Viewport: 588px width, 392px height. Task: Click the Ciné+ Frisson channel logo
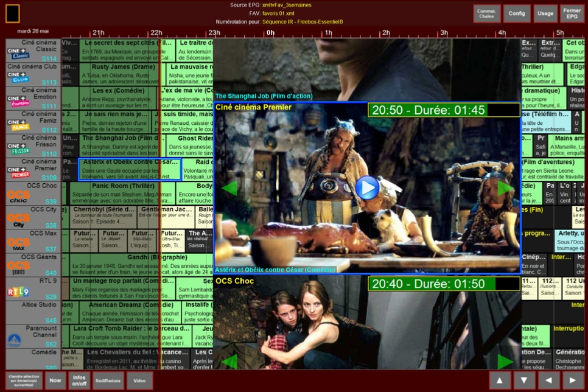pos(18,149)
